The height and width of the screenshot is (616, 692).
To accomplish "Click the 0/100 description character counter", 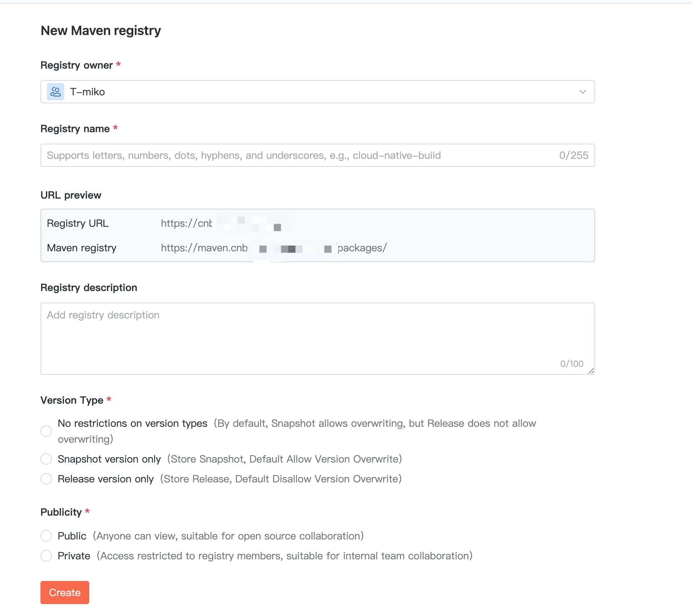I will point(571,364).
